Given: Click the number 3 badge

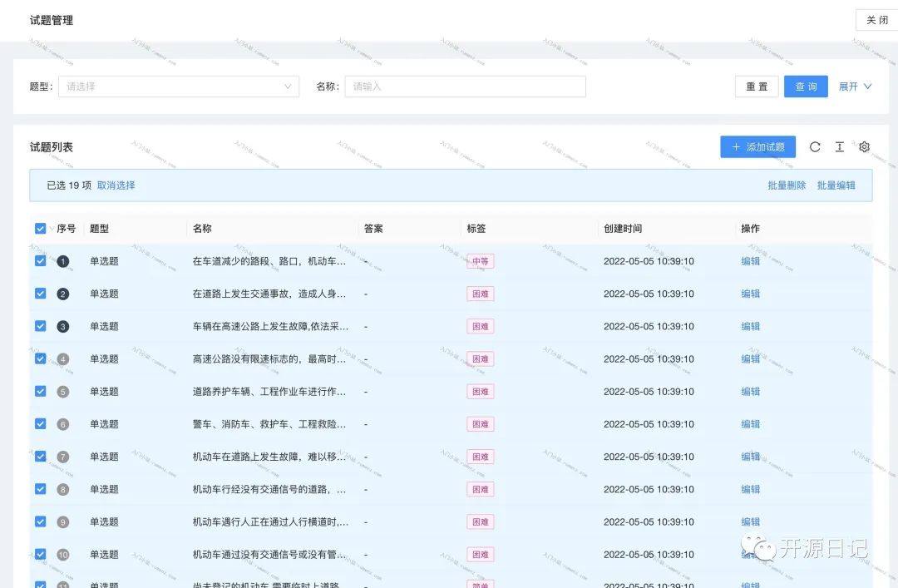Looking at the screenshot, I should (x=63, y=327).
